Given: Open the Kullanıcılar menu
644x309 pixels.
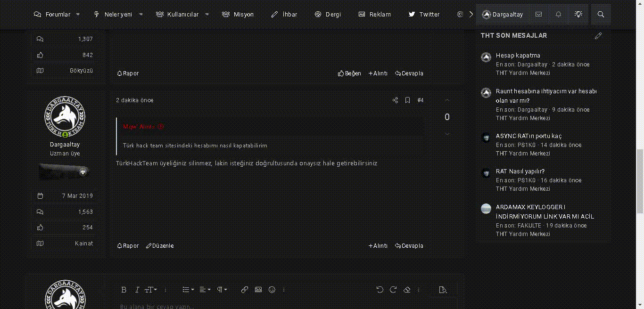Looking at the screenshot, I should tap(178, 15).
